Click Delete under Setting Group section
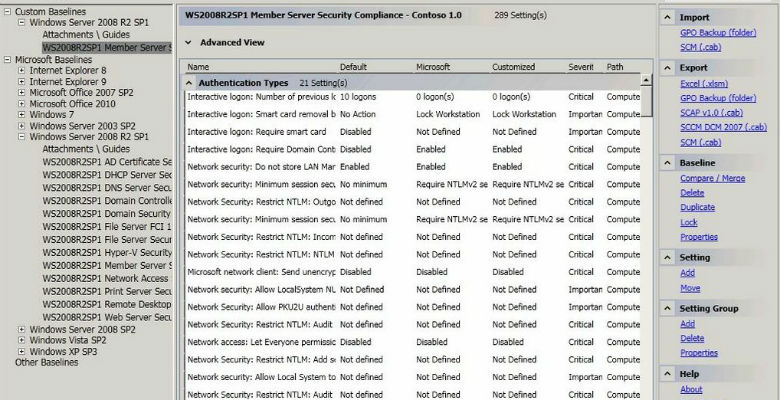The height and width of the screenshot is (400, 780). 692,338
